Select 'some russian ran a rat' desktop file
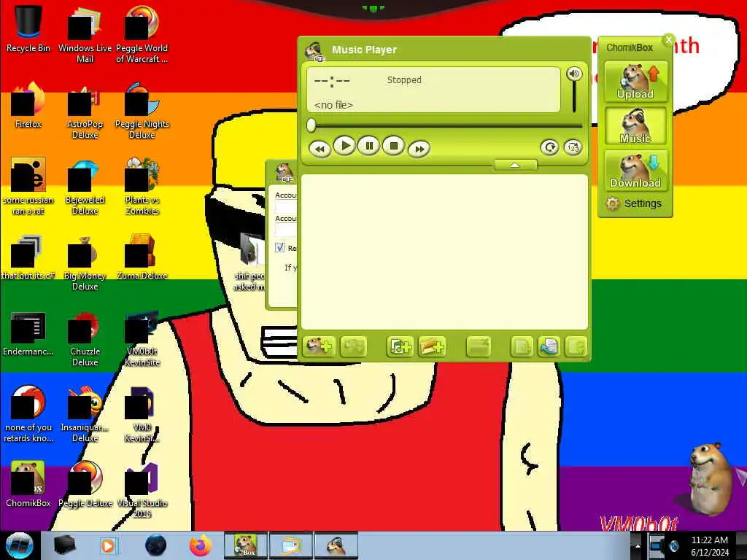The height and width of the screenshot is (560, 747). coord(28,186)
